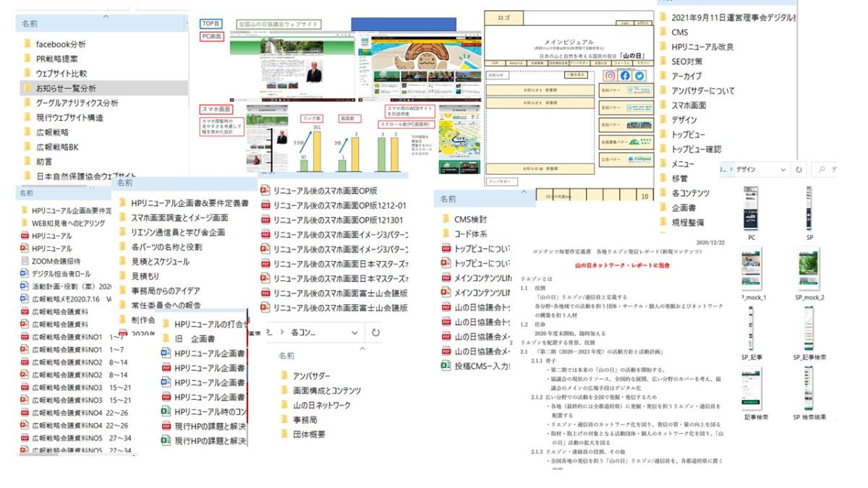Click the TOP tab in wireframe navigation
Viewport: 868px width, 488px height.
click(x=495, y=63)
